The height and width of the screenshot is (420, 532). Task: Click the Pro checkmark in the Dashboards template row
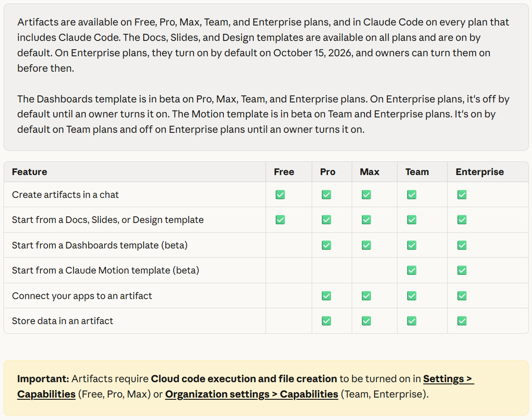326,245
